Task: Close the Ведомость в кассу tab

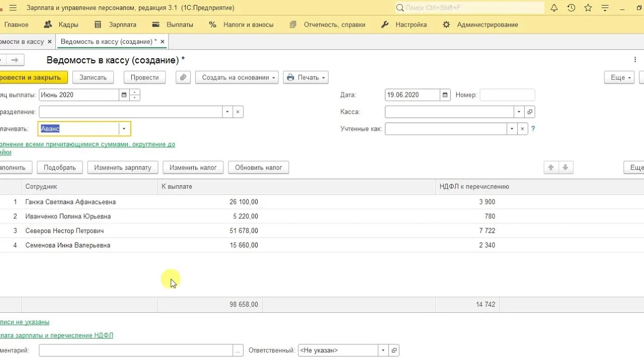Action: click(163, 42)
